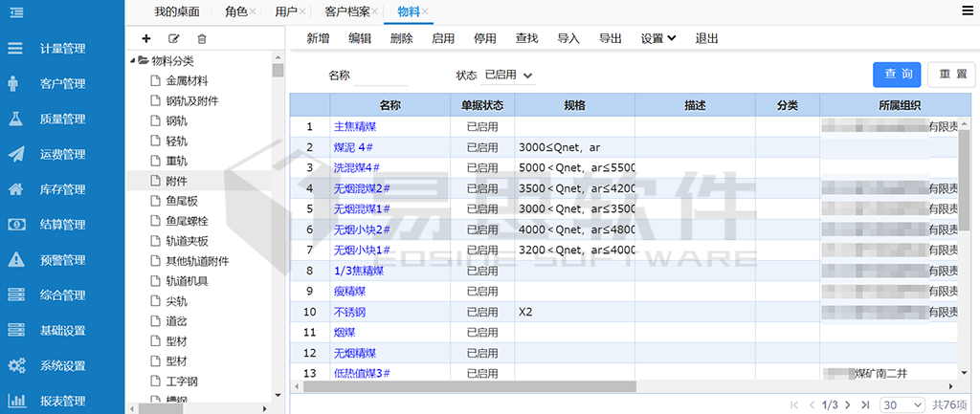The image size is (980, 414).
Task: Toggle the sidebar collapse icon at top left
Action: click(x=16, y=11)
